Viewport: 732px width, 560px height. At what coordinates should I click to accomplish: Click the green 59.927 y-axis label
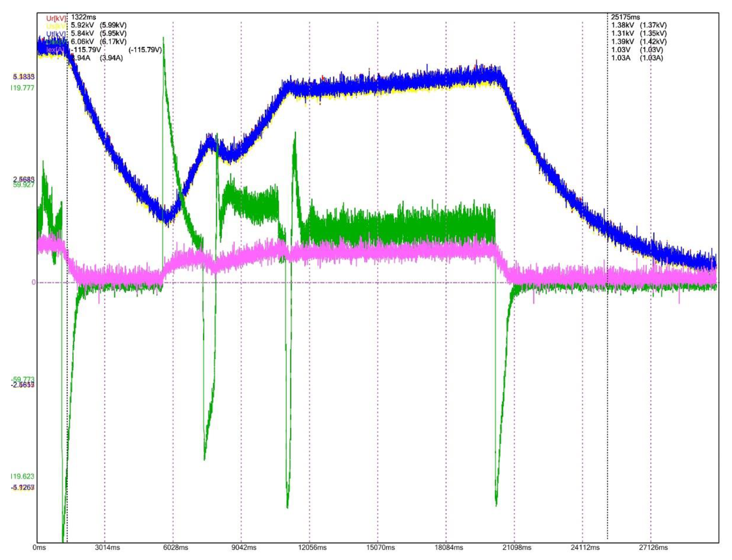[23, 185]
